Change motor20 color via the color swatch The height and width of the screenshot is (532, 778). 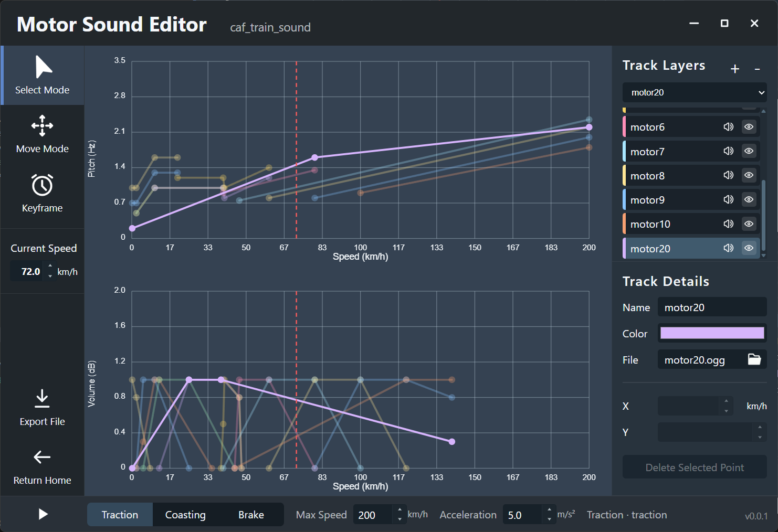[712, 333]
